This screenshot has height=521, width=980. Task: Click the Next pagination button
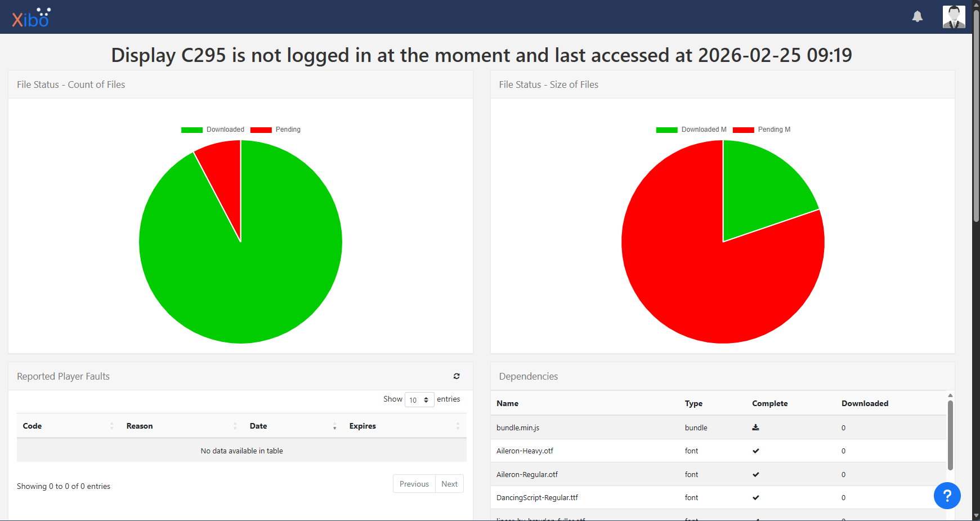[x=449, y=484]
